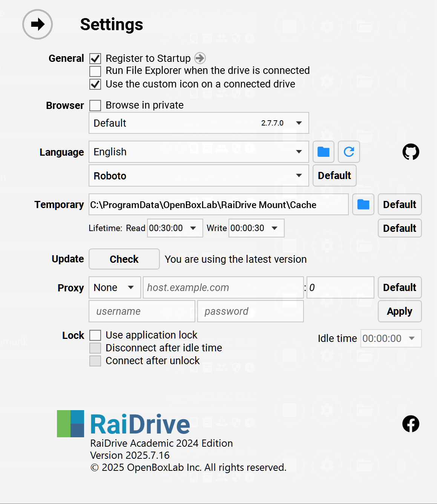Open the GitHub icon link

(x=411, y=152)
